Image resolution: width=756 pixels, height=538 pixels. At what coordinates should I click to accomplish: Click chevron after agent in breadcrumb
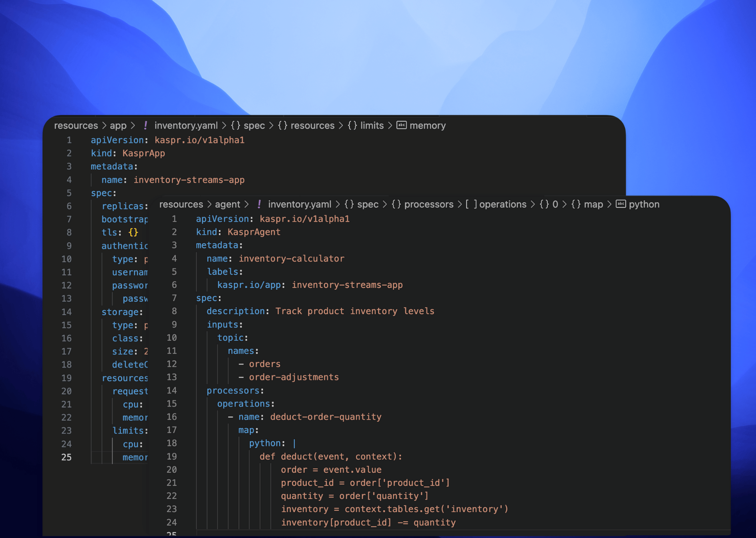(x=246, y=205)
